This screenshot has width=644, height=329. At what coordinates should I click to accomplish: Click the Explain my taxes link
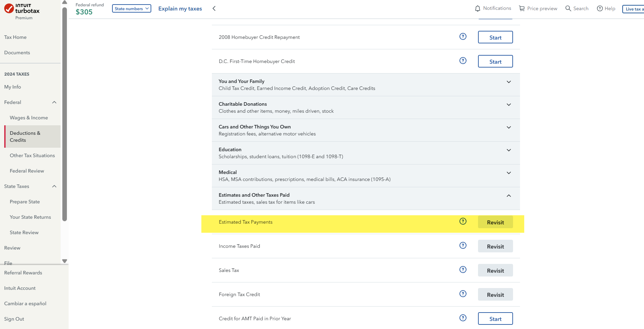click(180, 8)
